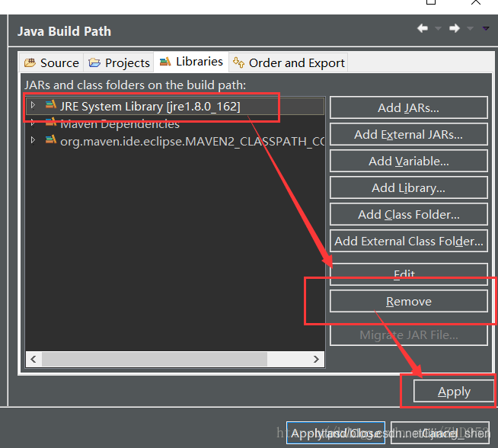Image resolution: width=498 pixels, height=448 pixels.
Task: Click the horizontal scrollbar right arrow
Action: 316,360
